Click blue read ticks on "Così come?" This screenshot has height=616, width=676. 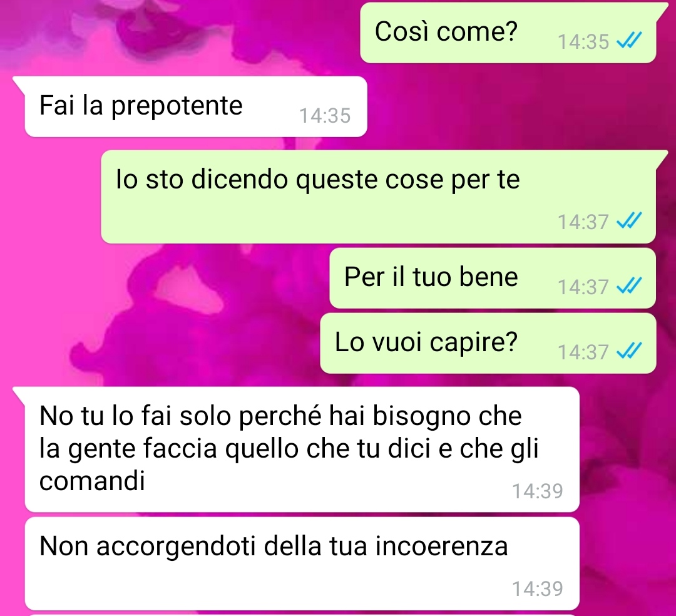pos(630,41)
